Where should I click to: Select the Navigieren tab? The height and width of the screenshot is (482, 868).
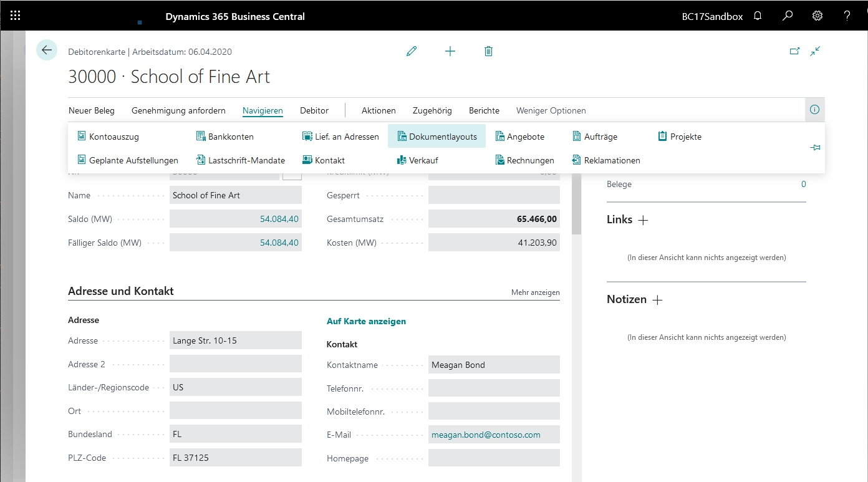pos(263,110)
